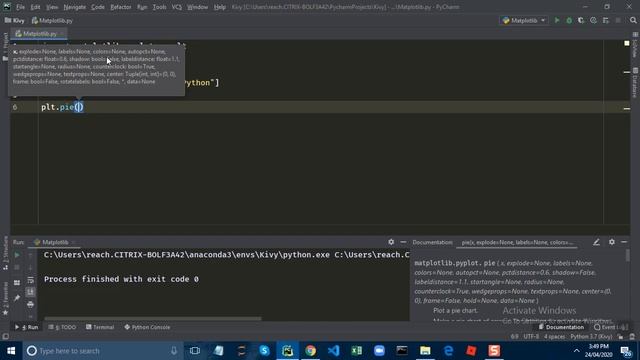This screenshot has width=640, height=360.
Task: Open the Tools menu
Action: point(159,7)
